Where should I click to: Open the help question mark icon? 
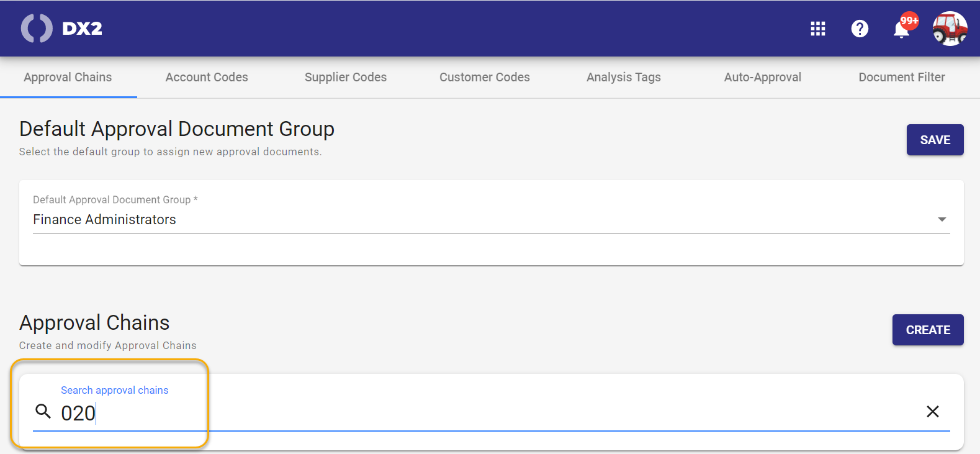click(x=860, y=29)
